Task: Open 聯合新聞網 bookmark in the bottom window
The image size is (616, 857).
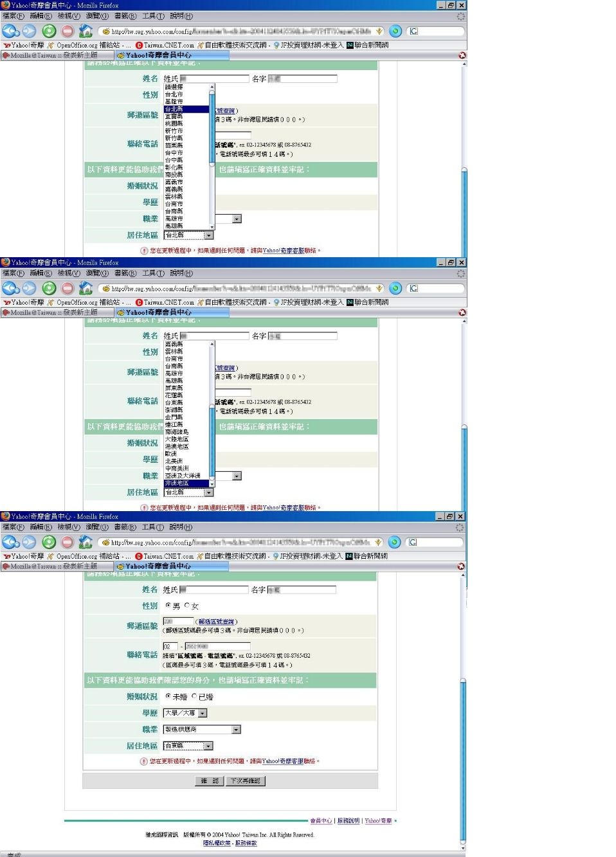Action: 367,556
